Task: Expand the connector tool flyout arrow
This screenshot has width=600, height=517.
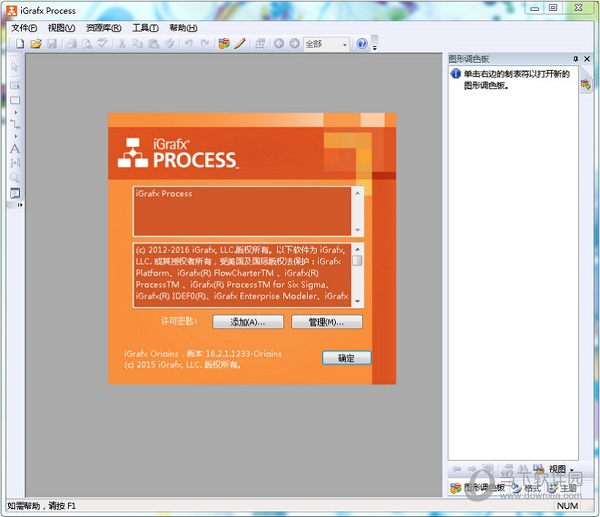Action: (15, 136)
